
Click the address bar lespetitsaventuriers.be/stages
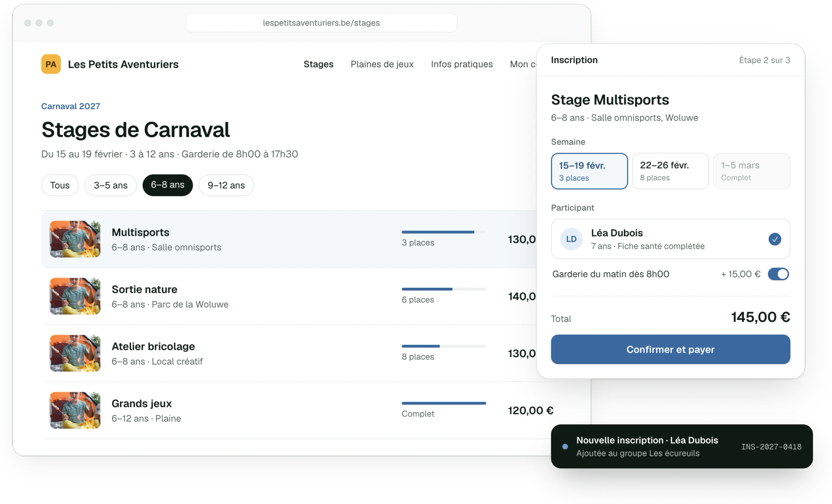tap(321, 23)
